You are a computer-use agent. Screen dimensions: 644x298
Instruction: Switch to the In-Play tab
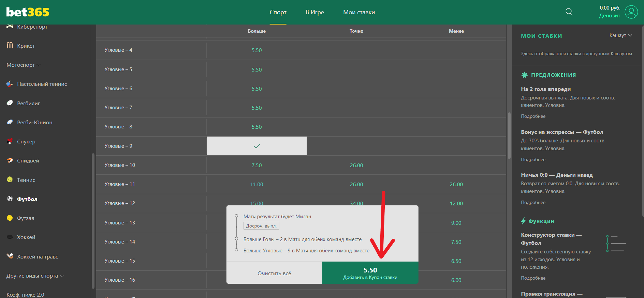315,12
